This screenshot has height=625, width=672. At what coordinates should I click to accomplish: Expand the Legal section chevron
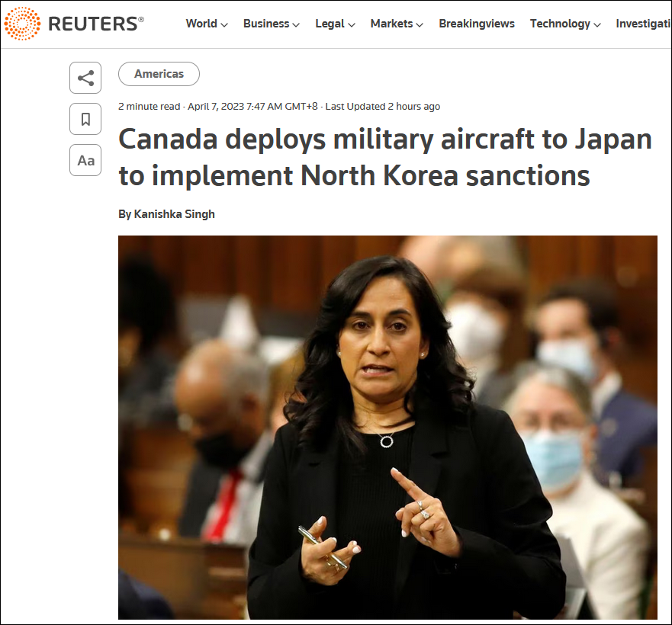point(352,25)
